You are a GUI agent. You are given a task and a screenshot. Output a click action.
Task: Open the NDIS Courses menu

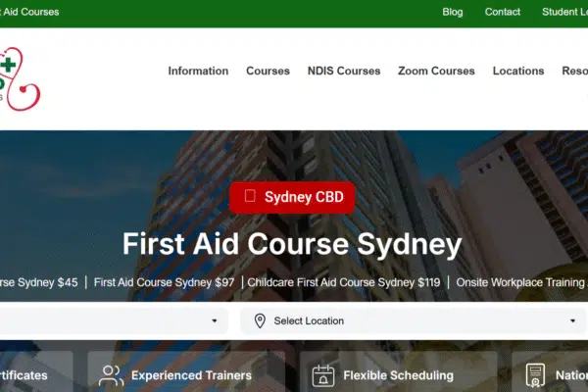point(344,71)
